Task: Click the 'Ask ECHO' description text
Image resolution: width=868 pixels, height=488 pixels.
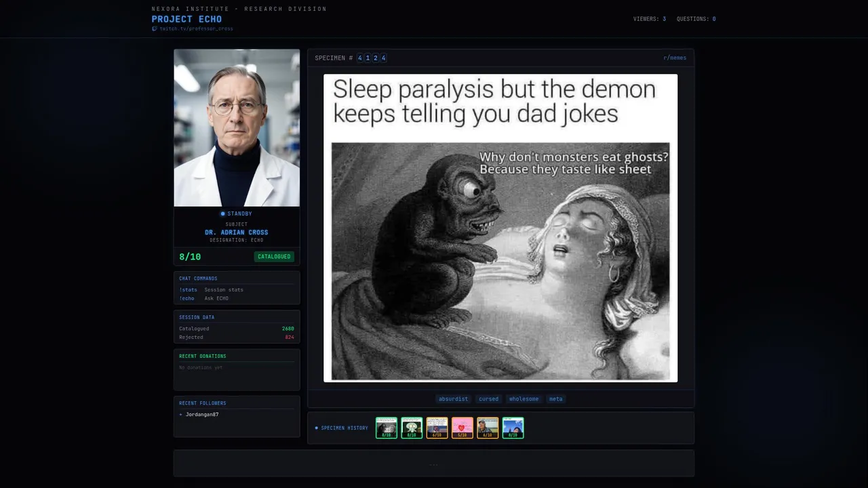Action: coord(216,298)
